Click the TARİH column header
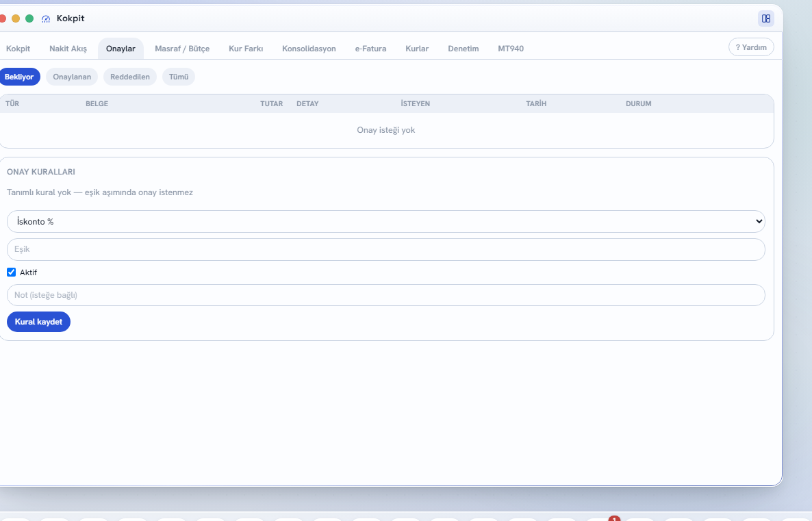812x521 pixels. [536, 103]
